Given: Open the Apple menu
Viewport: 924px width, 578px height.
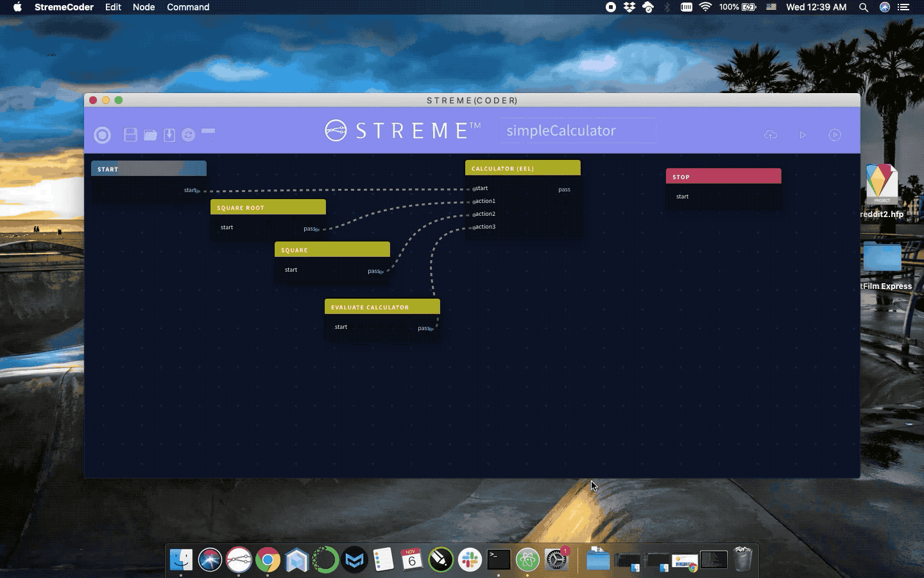Looking at the screenshot, I should coord(17,7).
